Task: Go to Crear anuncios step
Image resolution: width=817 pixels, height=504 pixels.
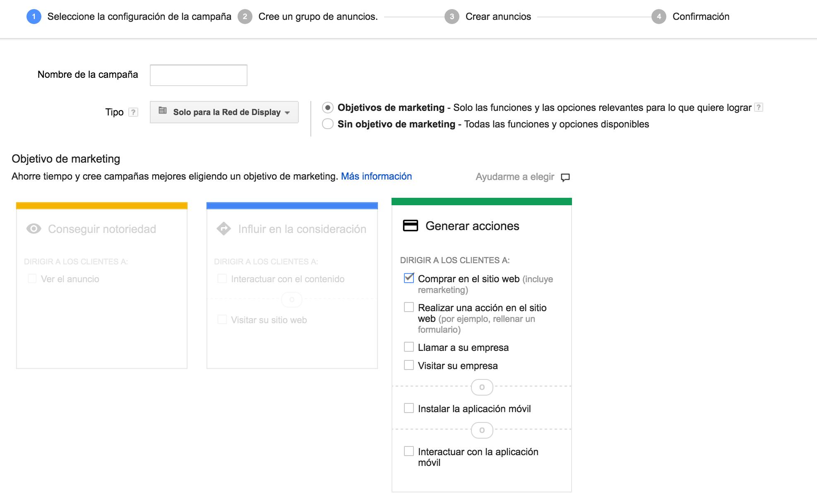Action: point(498,17)
